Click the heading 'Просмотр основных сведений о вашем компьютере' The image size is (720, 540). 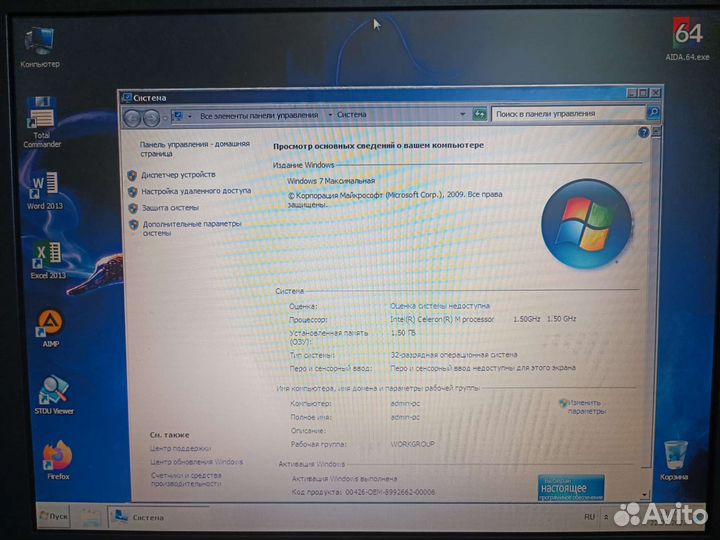[x=378, y=146]
